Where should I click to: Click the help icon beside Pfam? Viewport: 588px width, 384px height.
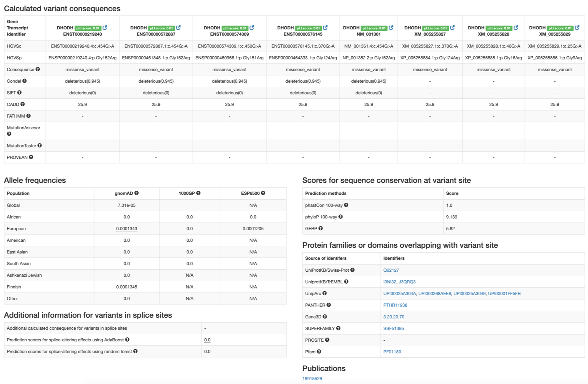[x=319, y=352]
